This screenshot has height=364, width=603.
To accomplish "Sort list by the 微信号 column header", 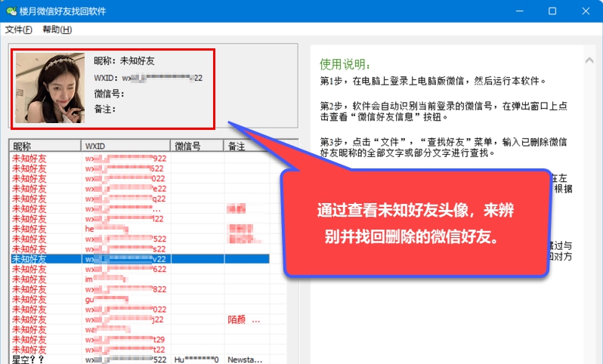I will coord(197,146).
